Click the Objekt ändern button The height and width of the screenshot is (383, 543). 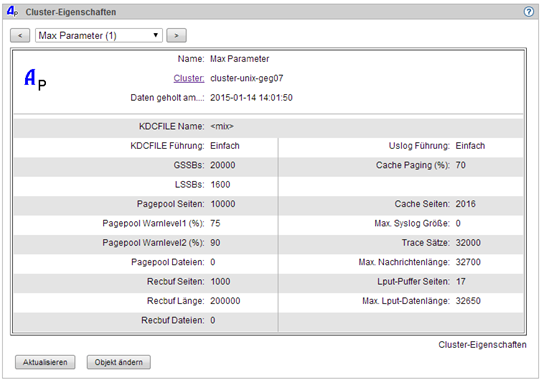tap(118, 362)
